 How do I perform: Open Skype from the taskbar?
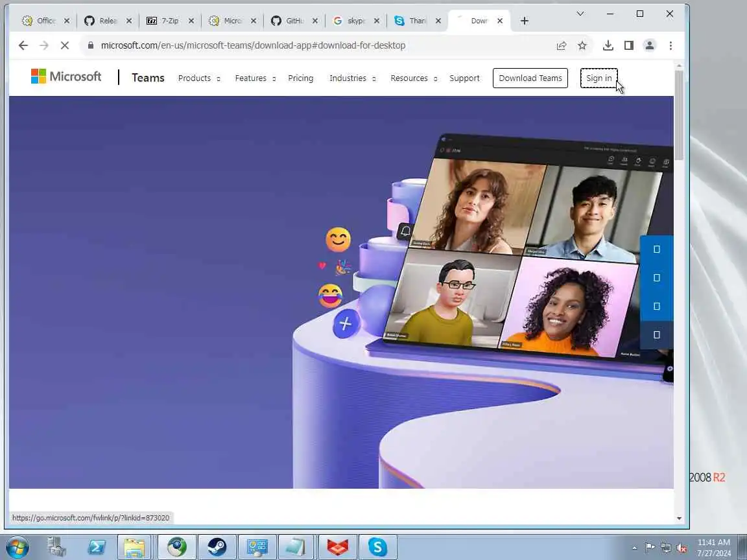(x=377, y=547)
